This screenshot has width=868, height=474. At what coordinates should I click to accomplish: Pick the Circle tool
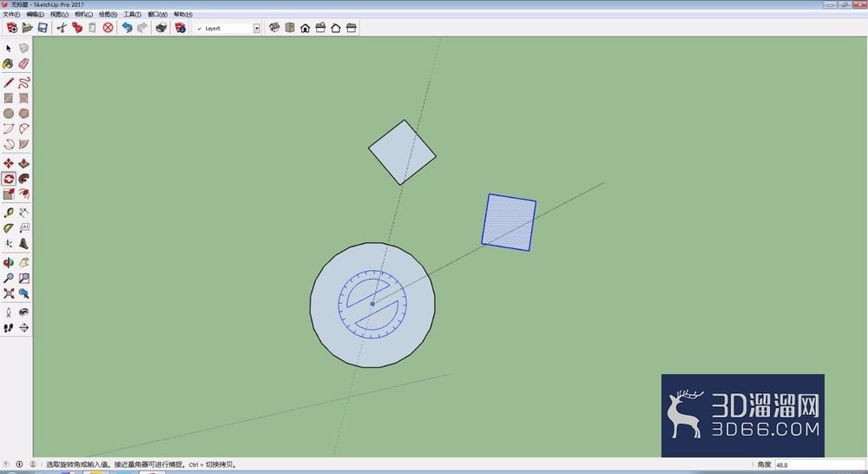point(9,114)
